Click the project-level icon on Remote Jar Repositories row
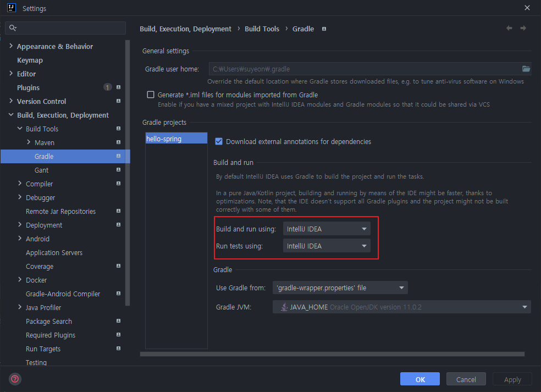Screen dimensions: 541x392 pyautogui.click(x=118, y=211)
